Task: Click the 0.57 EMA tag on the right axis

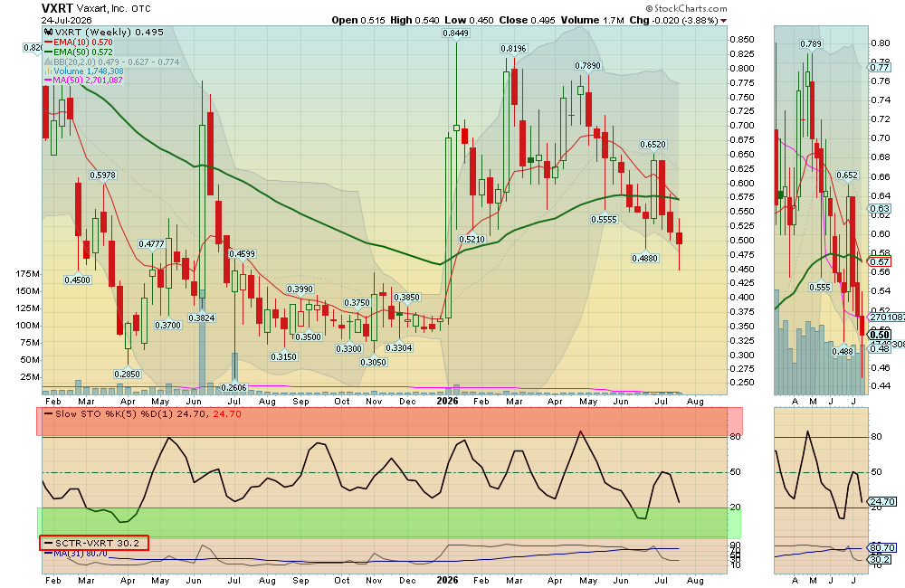Action: (881, 261)
